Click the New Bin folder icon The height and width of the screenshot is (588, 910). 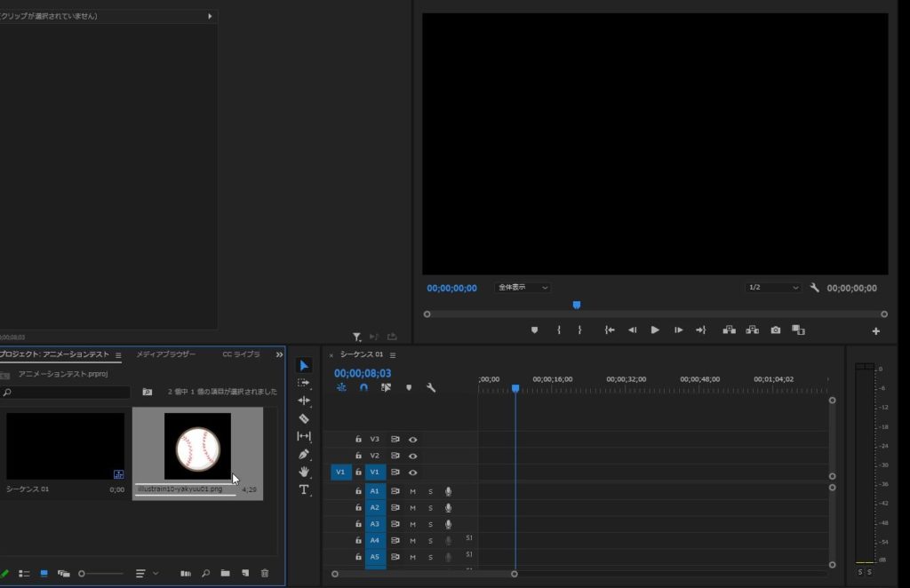click(x=226, y=574)
